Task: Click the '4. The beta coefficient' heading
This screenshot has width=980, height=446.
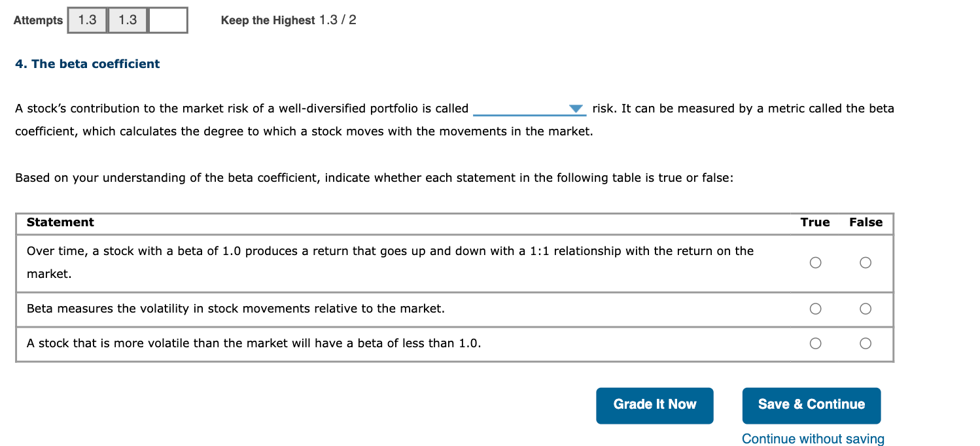Action: coord(87,64)
